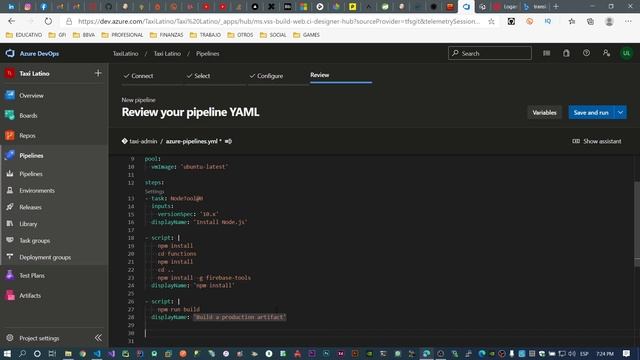Click the browser back arrow
The height and width of the screenshot is (360, 640).
[11, 21]
